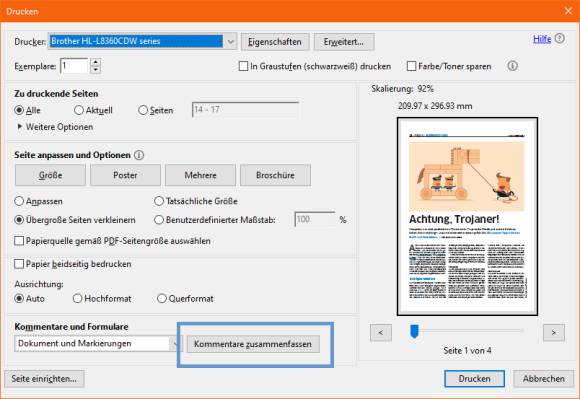580x399 pixels.
Task: Toggle Farbe/Toner sparen checkbox
Action: coord(411,66)
